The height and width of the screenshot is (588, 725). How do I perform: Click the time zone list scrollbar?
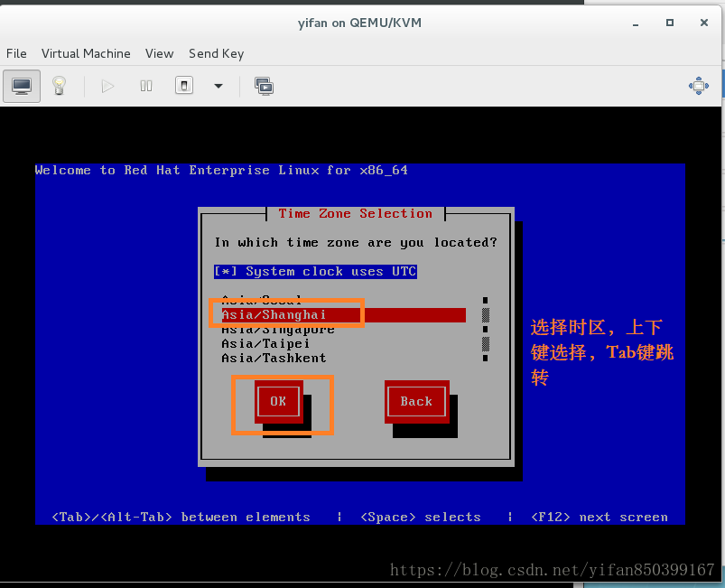click(x=486, y=330)
